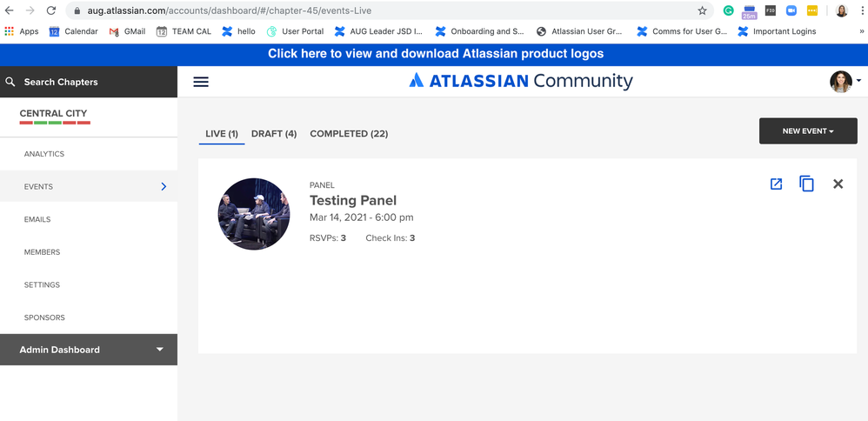Open the Calendar bookmark
868x421 pixels.
click(x=74, y=31)
